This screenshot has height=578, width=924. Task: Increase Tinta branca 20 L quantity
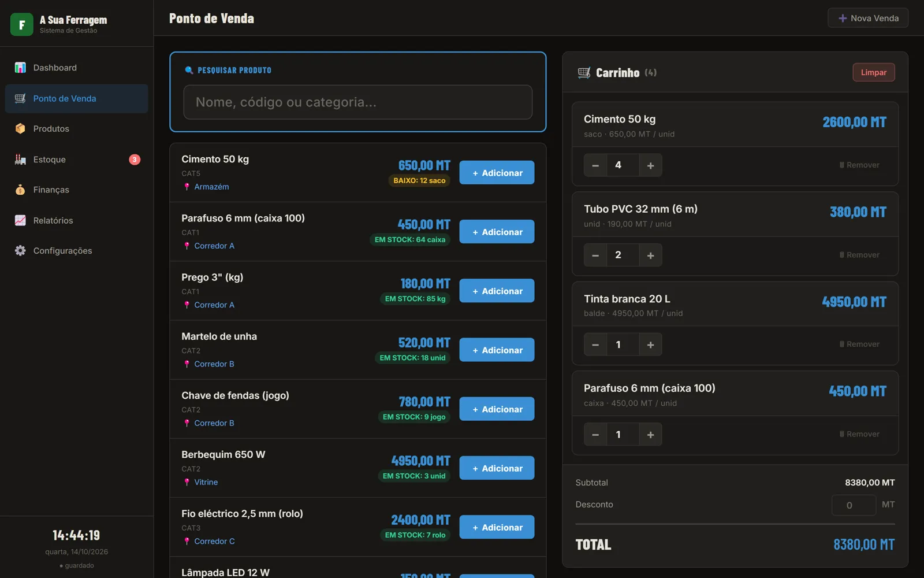click(x=650, y=344)
